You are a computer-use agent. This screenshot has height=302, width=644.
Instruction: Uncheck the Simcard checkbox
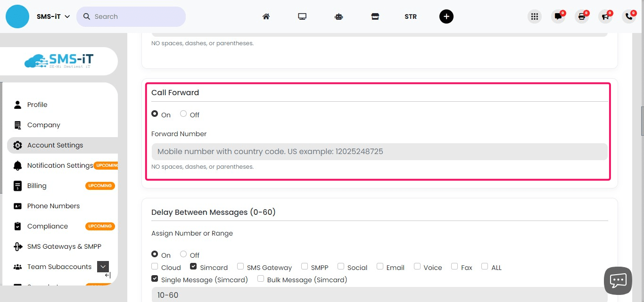point(193,266)
